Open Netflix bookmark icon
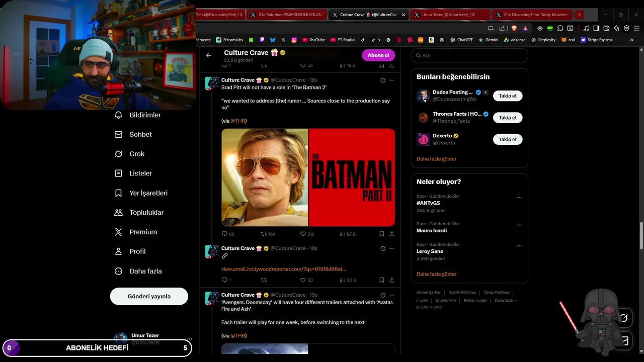This screenshot has width=644, height=362. (x=399, y=40)
